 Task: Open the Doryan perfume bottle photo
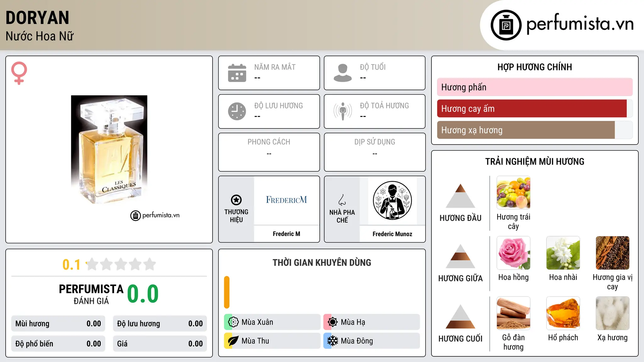tap(109, 150)
